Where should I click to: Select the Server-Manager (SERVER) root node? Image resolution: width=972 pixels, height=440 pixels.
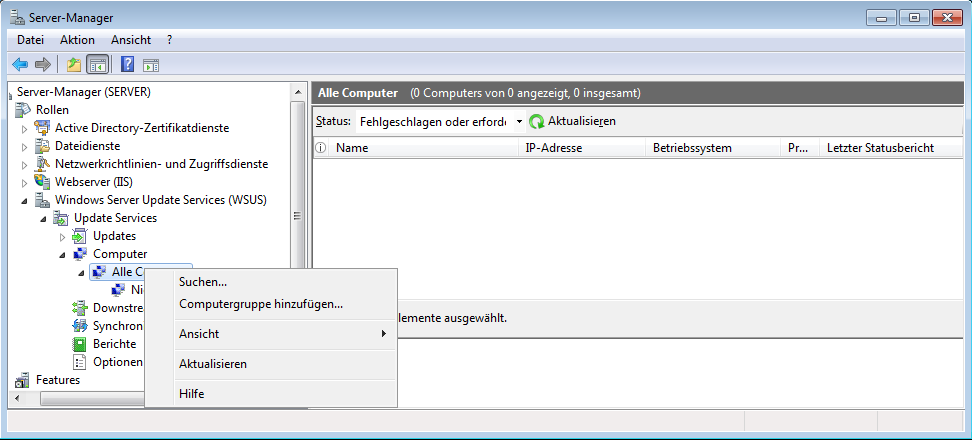click(x=84, y=92)
